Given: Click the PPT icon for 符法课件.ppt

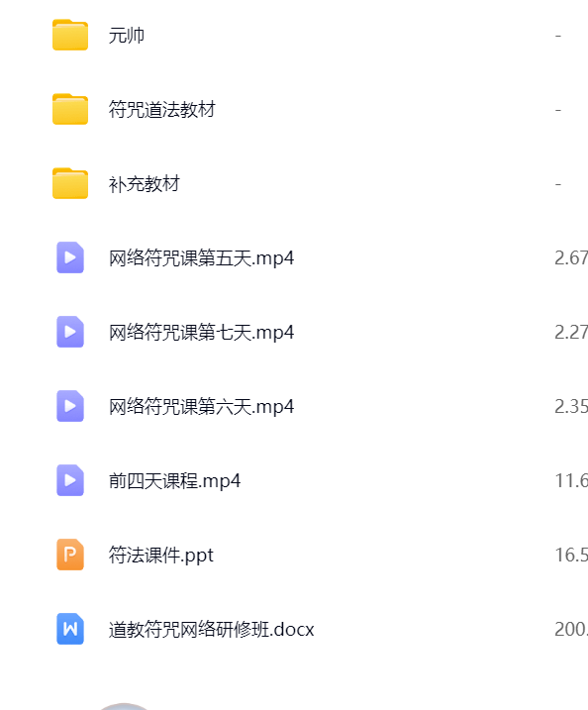Looking at the screenshot, I should click(x=70, y=555).
